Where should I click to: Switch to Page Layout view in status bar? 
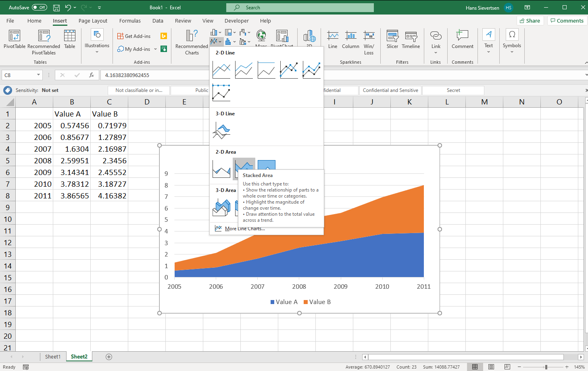click(x=491, y=367)
